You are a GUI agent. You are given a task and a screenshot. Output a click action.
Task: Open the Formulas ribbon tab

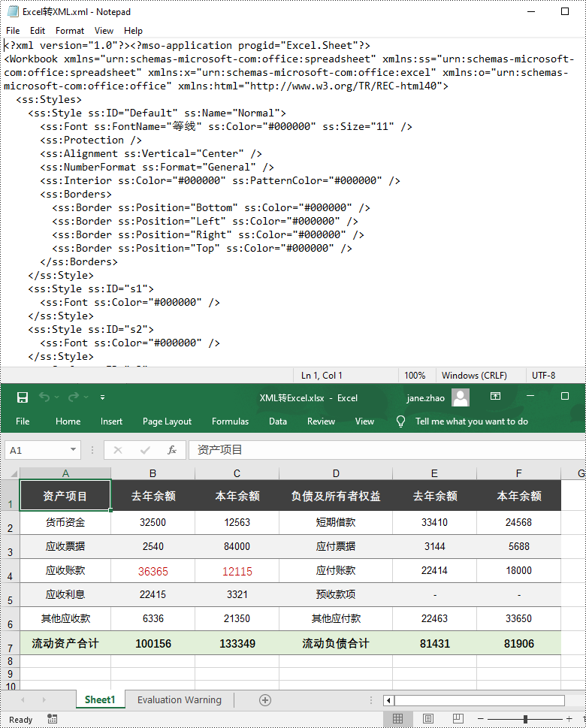pyautogui.click(x=231, y=421)
